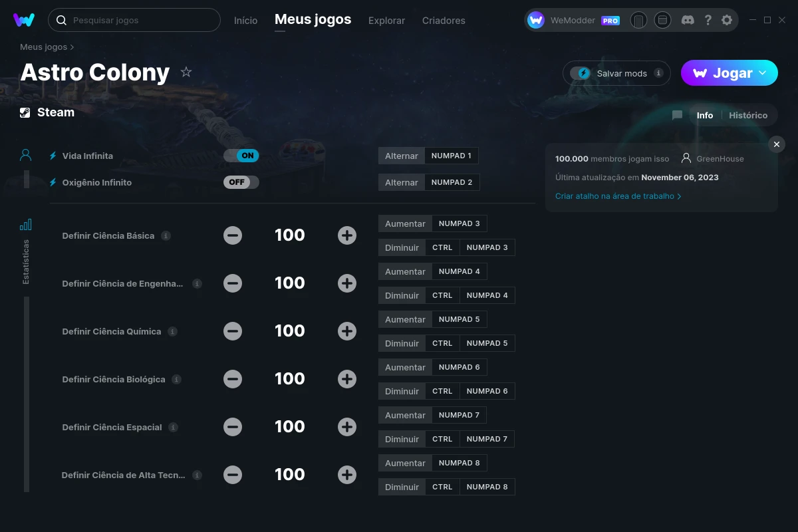Viewport: 798px width, 532px height.
Task: Open the Meus jogos tab
Action: coord(313,20)
